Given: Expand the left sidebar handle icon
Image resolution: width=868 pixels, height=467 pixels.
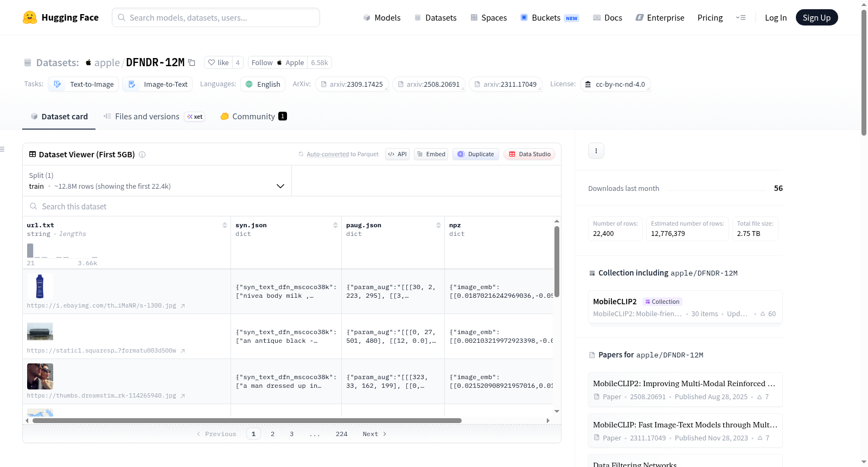Looking at the screenshot, I should point(2,149).
